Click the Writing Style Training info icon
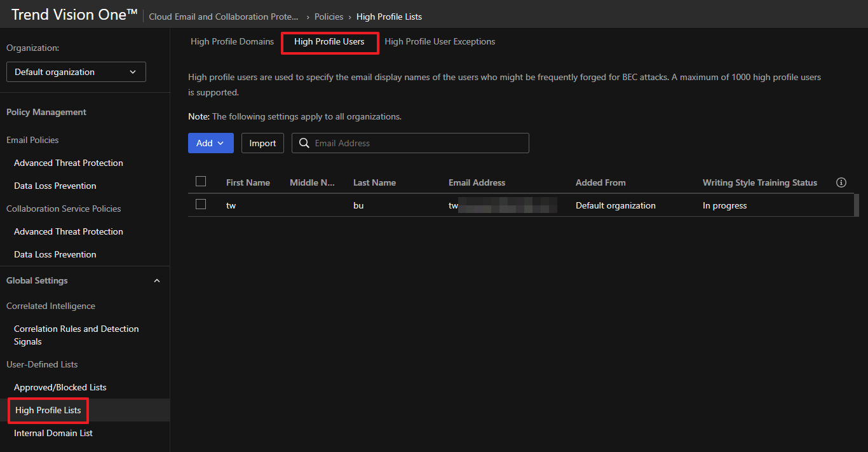Viewport: 868px width, 452px height. [841, 182]
